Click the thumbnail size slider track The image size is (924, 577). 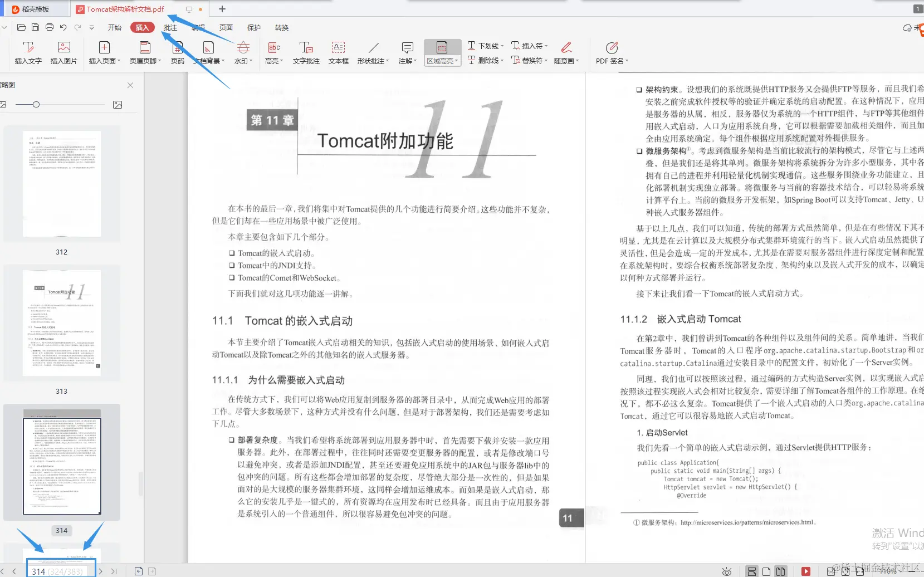pyautogui.click(x=60, y=105)
